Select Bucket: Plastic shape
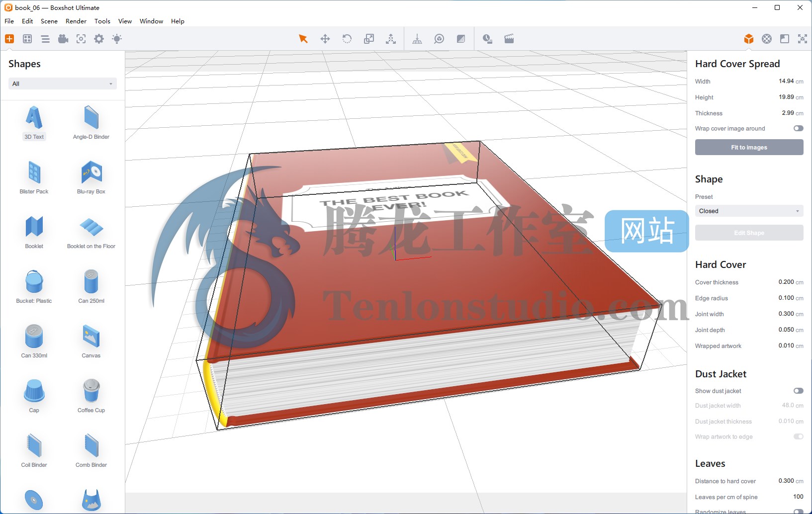 point(34,287)
